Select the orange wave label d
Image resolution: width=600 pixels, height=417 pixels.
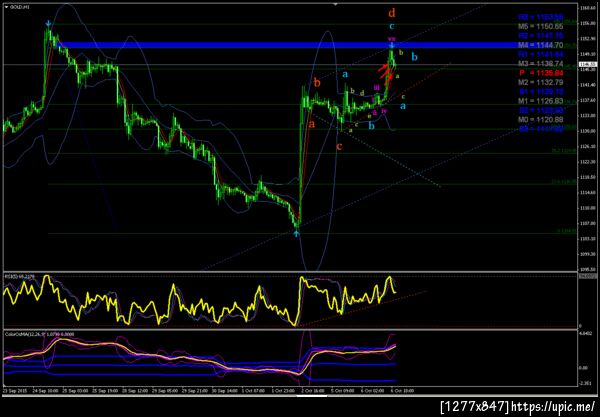(x=391, y=13)
